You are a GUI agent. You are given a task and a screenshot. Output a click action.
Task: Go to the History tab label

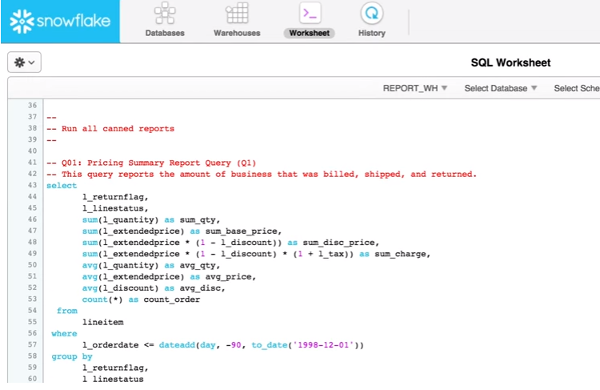(x=372, y=33)
